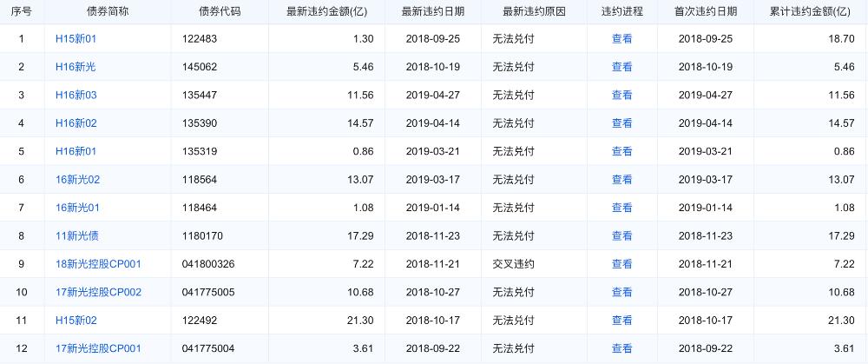This screenshot has height=364, width=868.
Task: Click latest default amount 17.29
Action: (360, 236)
